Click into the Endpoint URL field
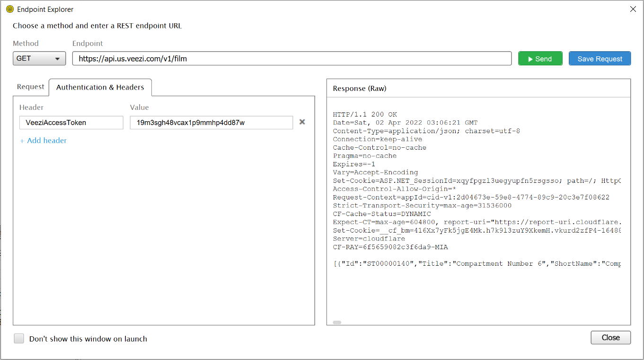644x360 pixels. pyautogui.click(x=291, y=59)
